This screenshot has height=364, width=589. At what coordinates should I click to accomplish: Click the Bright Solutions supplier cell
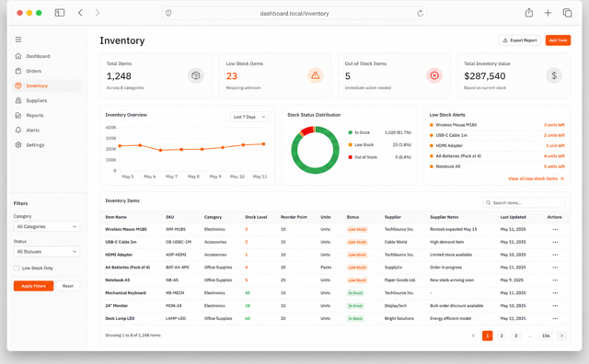point(398,319)
